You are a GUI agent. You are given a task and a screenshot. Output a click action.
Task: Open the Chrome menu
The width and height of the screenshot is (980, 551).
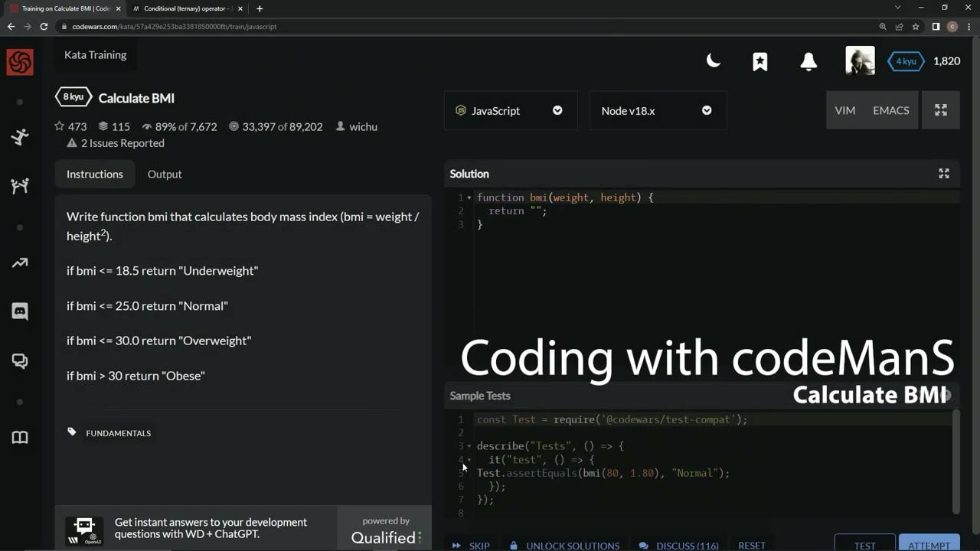(969, 26)
